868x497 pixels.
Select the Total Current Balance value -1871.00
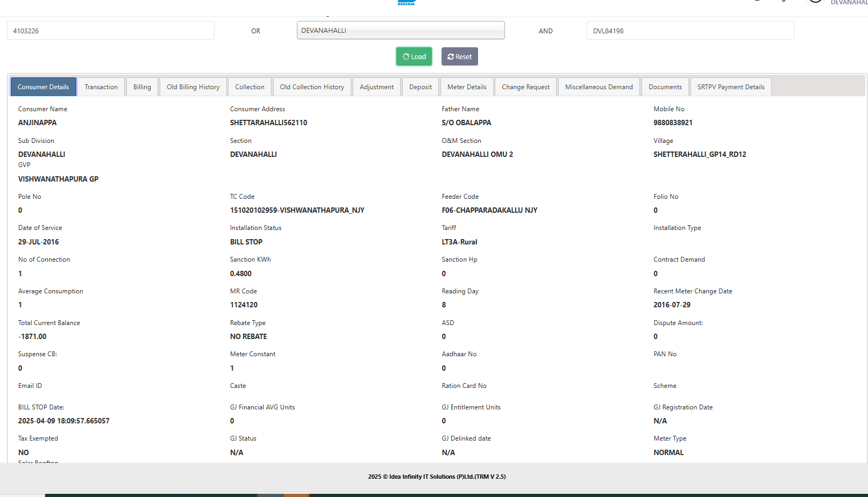32,336
